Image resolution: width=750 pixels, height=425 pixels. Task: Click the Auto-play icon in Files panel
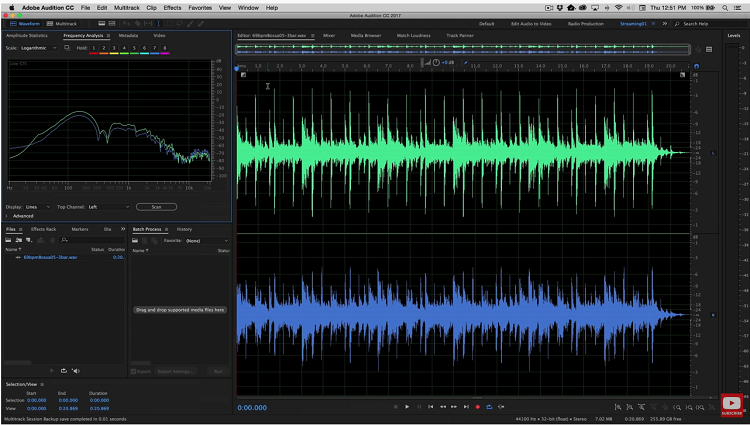pyautogui.click(x=76, y=371)
